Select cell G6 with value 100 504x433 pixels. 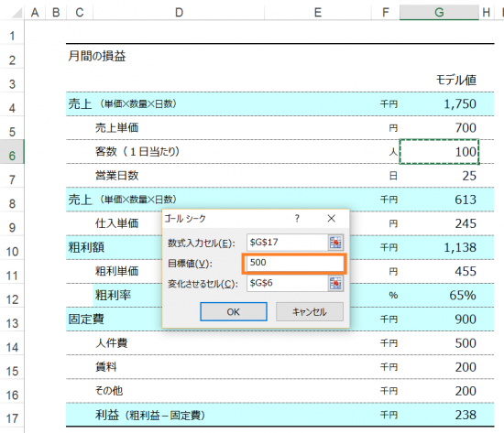(439, 152)
